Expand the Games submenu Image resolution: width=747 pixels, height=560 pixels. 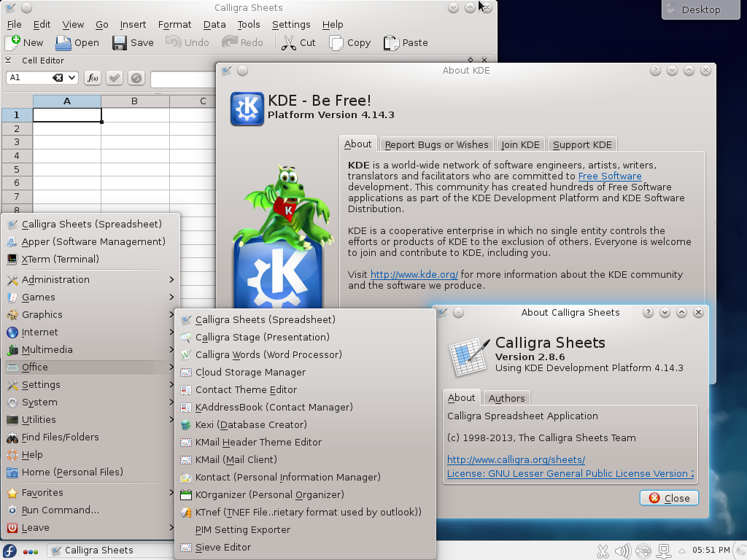pyautogui.click(x=91, y=297)
